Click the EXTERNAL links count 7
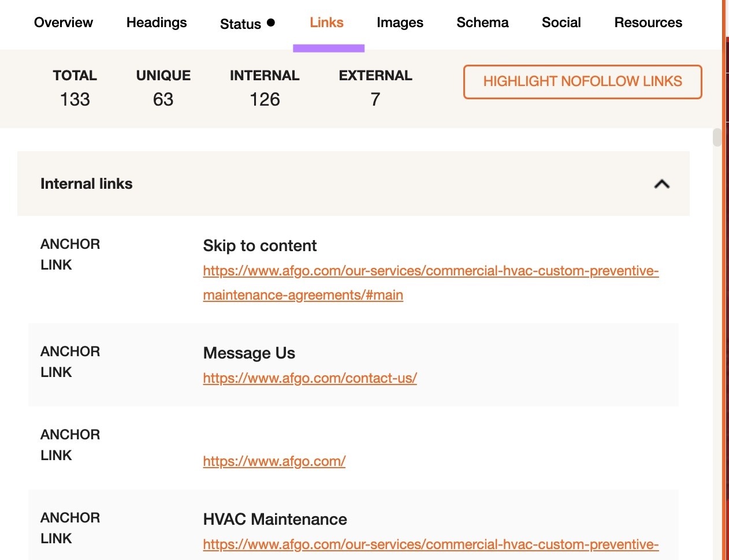This screenshot has width=729, height=560. [375, 99]
